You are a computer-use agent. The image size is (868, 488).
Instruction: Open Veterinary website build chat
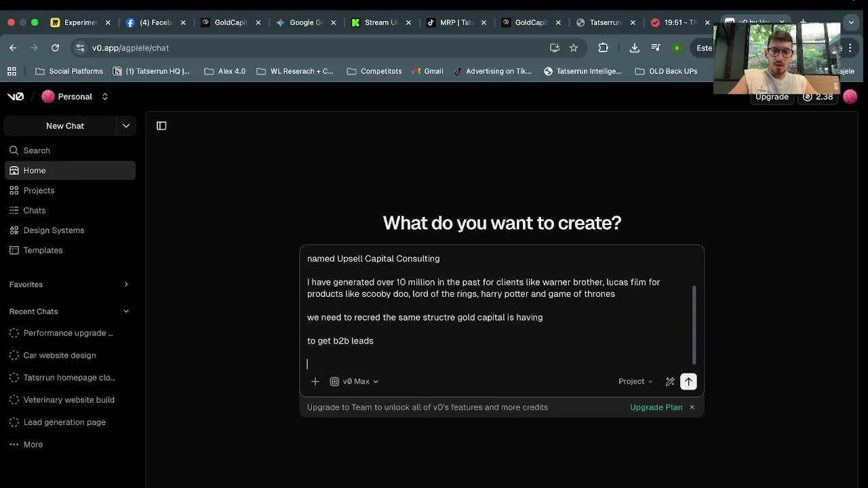click(70, 400)
